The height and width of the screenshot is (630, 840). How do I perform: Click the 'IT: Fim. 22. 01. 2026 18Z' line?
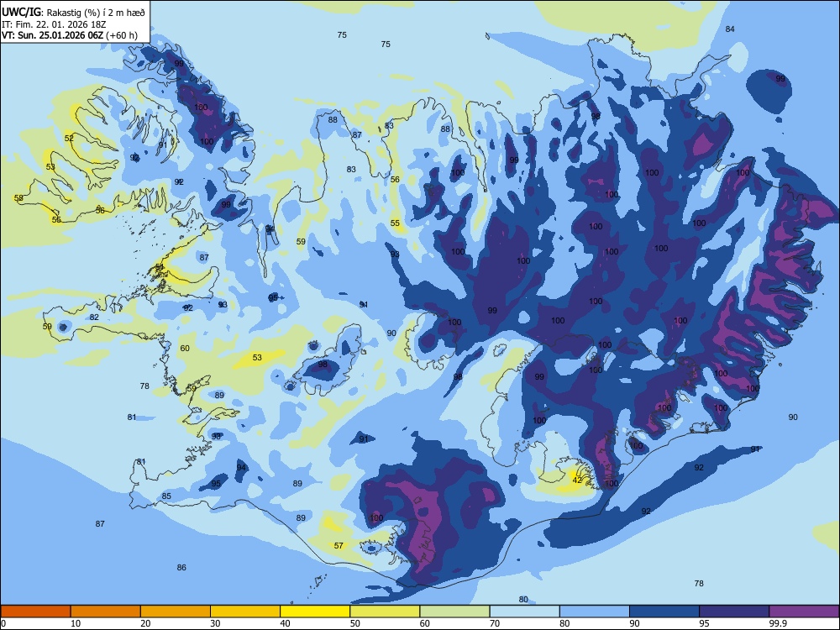54,24
